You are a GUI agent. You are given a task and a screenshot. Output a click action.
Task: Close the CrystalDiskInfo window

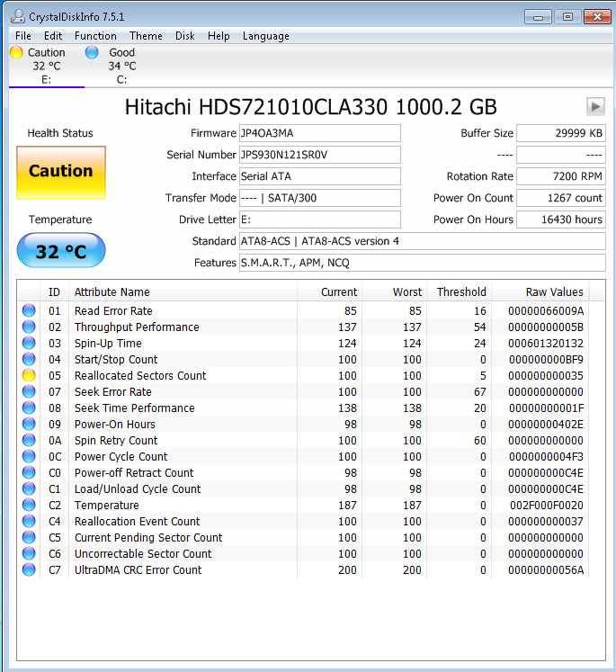click(597, 17)
